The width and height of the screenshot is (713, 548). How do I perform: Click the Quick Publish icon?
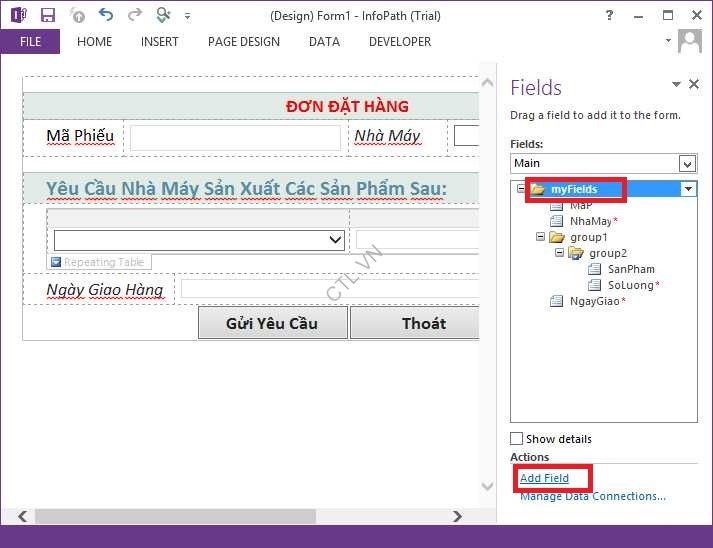coord(77,15)
